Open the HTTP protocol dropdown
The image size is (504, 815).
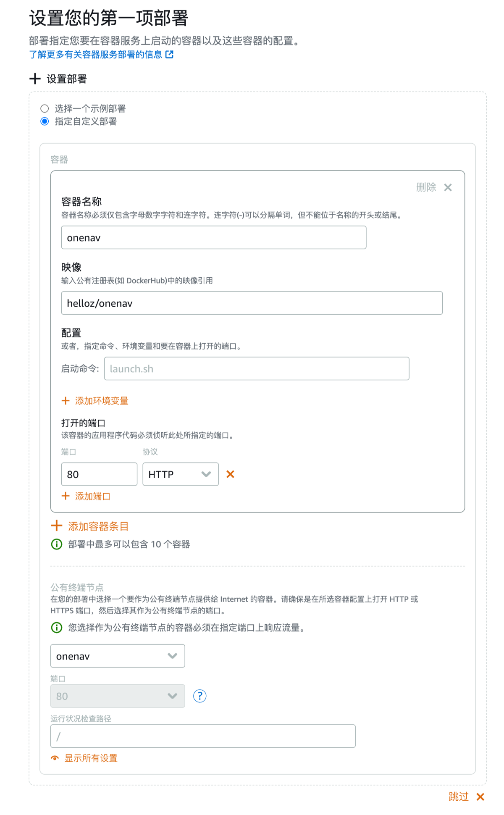tap(181, 474)
